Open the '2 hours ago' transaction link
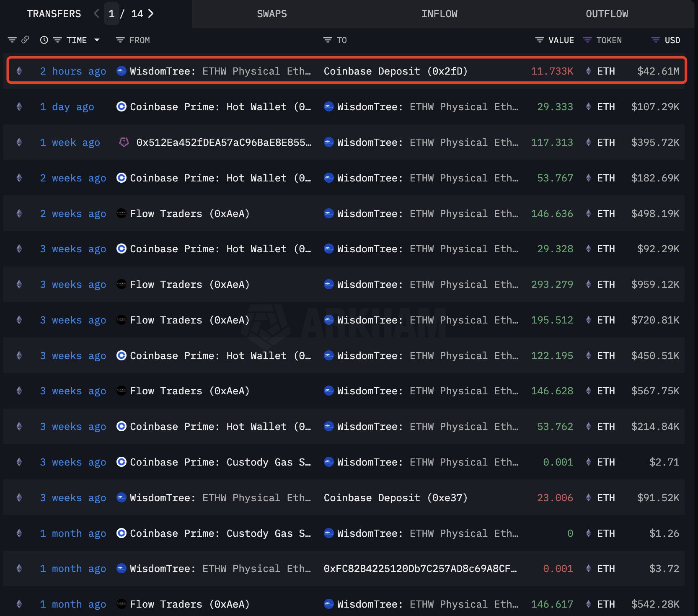 tap(73, 71)
